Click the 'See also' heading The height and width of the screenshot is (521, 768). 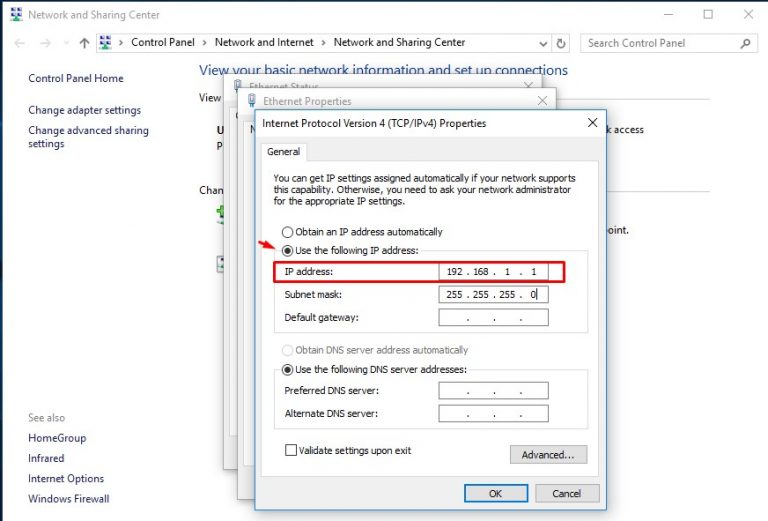(x=46, y=418)
